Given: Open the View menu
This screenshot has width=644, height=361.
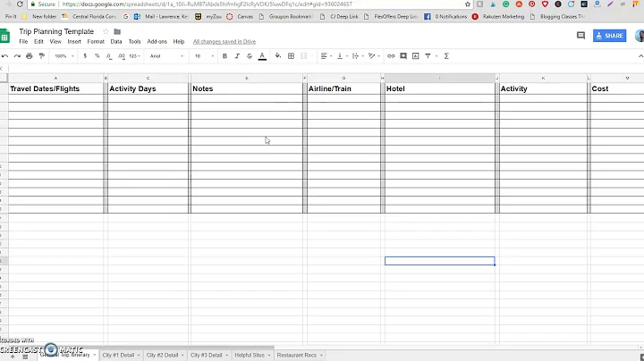Looking at the screenshot, I should point(55,41).
